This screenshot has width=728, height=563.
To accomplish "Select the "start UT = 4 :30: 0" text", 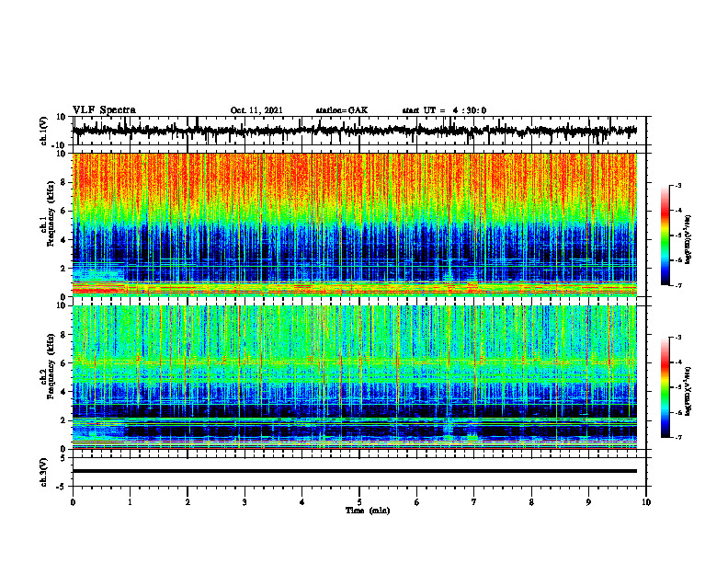I will coord(444,110).
